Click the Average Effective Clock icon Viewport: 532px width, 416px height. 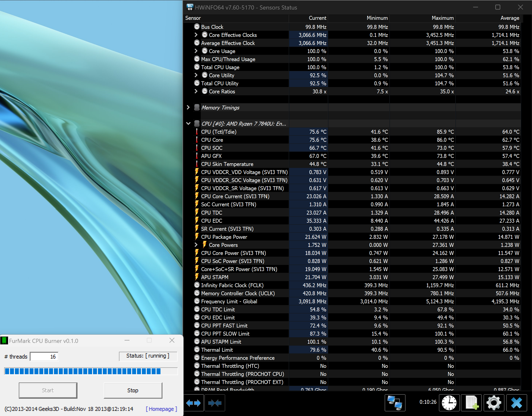click(197, 43)
